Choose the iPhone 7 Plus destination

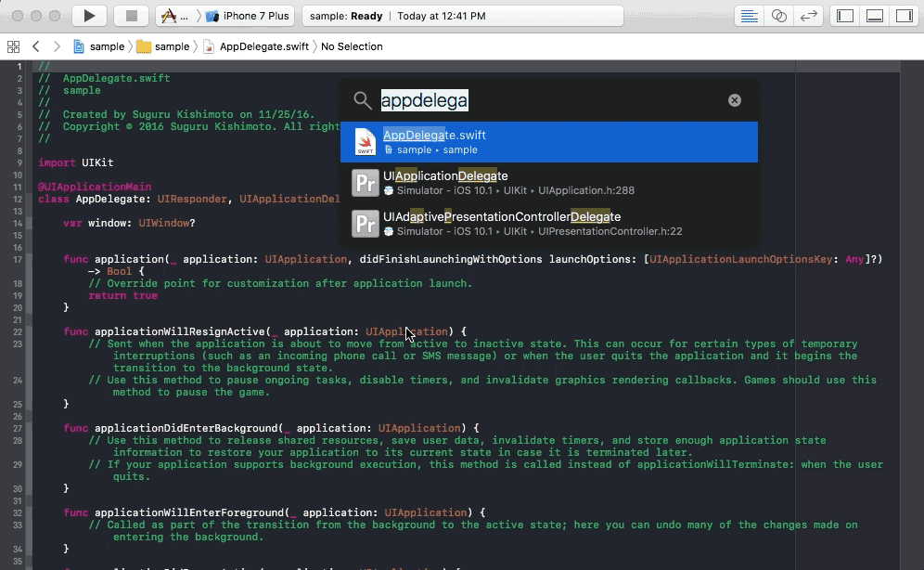click(x=248, y=16)
